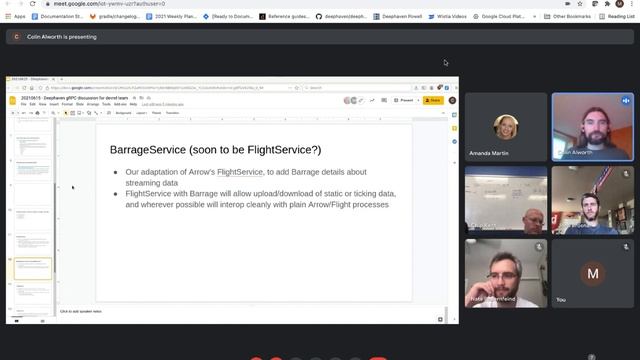
Task: Select the Chip Kent video tile
Action: coord(506,200)
